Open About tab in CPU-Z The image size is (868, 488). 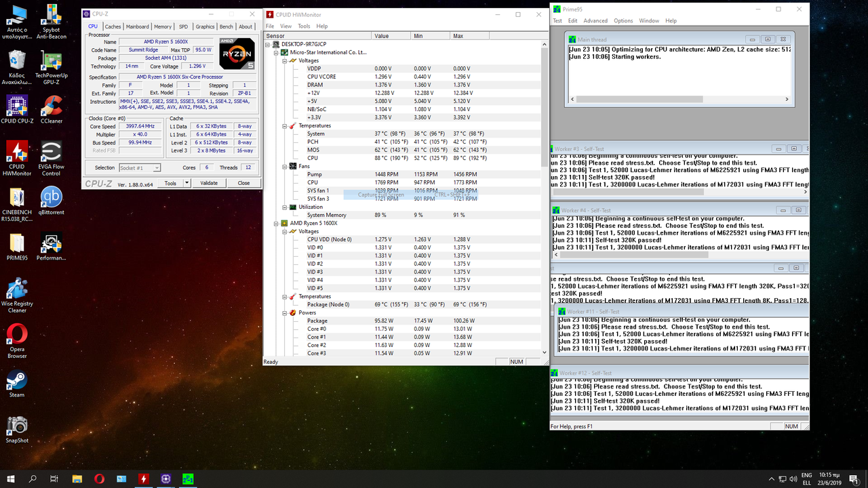pyautogui.click(x=246, y=26)
